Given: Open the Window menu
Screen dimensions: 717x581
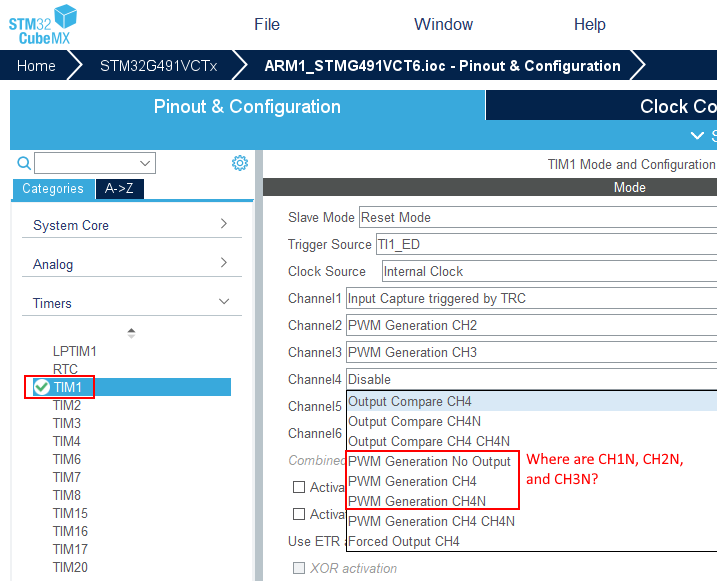Looking at the screenshot, I should tap(443, 24).
